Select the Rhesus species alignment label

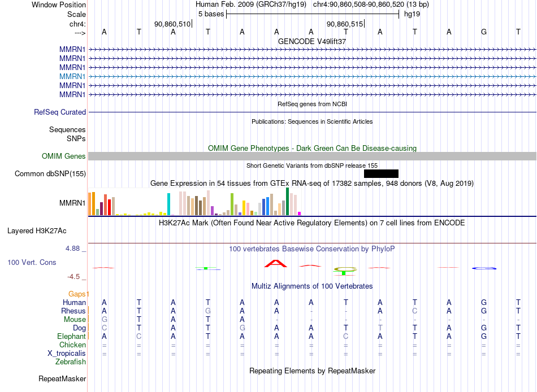click(x=73, y=311)
